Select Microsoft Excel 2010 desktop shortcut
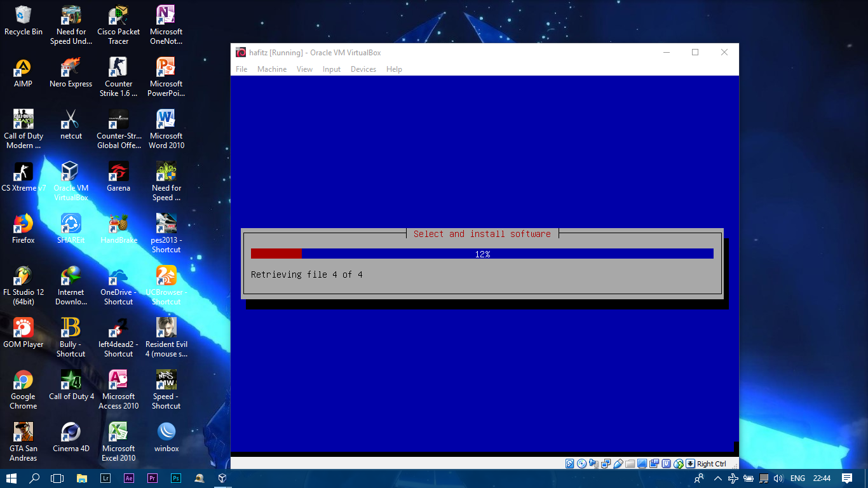Viewport: 868px width, 488px height. pyautogui.click(x=119, y=442)
